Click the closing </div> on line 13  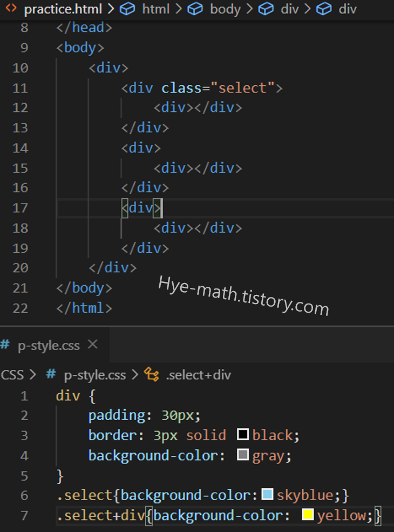(x=145, y=127)
